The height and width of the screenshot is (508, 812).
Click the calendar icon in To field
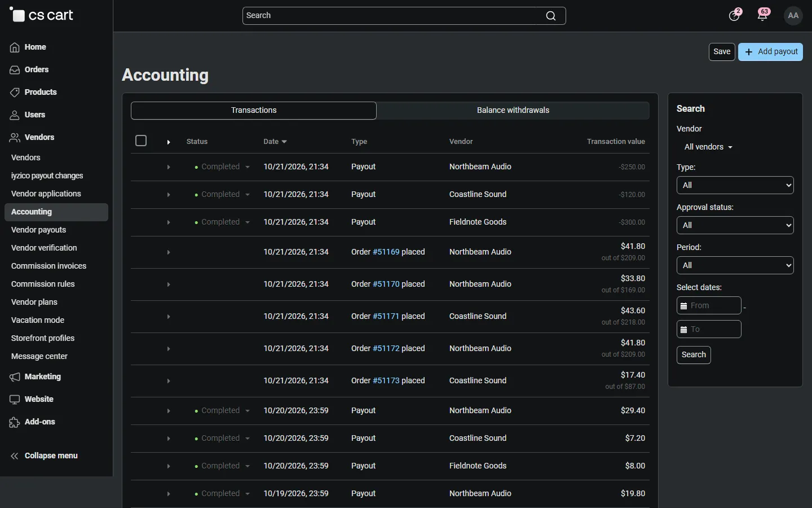pyautogui.click(x=684, y=330)
